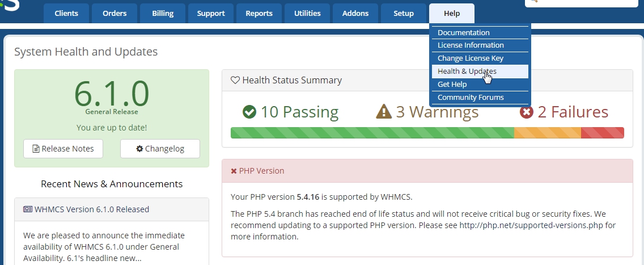
Task: Click 'Recent News & Announcements' heading
Action: click(112, 184)
